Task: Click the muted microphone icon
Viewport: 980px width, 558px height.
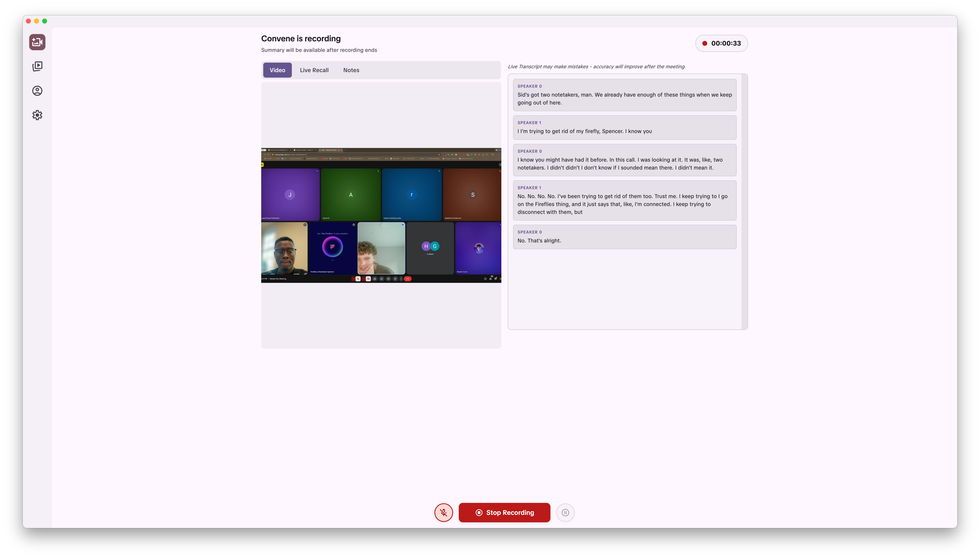Action: [443, 512]
